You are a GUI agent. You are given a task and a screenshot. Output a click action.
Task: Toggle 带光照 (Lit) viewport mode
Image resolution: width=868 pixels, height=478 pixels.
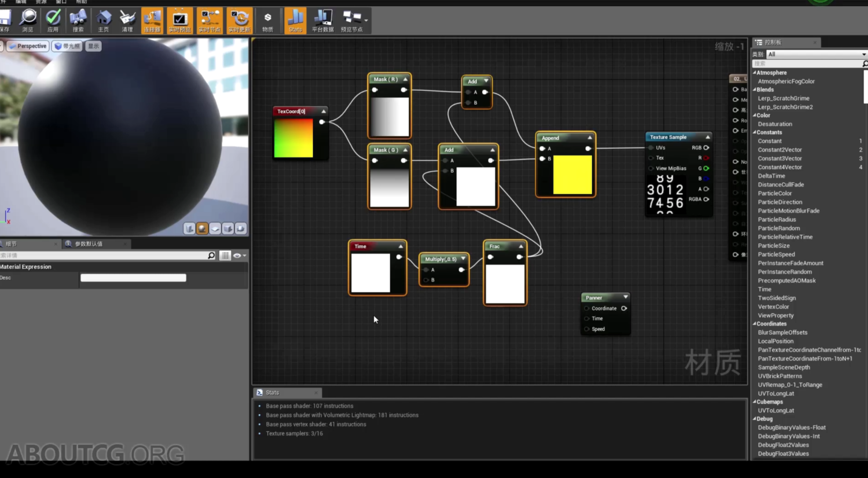pyautogui.click(x=67, y=46)
